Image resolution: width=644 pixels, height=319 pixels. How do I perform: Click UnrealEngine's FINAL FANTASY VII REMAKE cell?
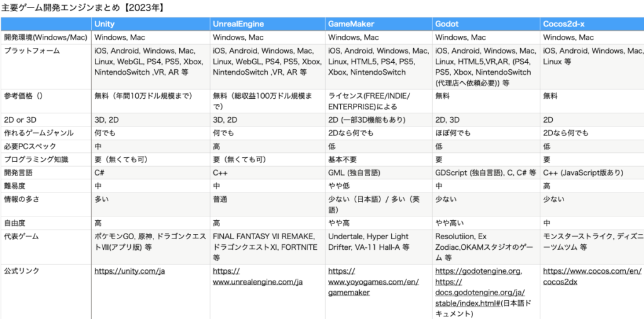[x=267, y=247]
